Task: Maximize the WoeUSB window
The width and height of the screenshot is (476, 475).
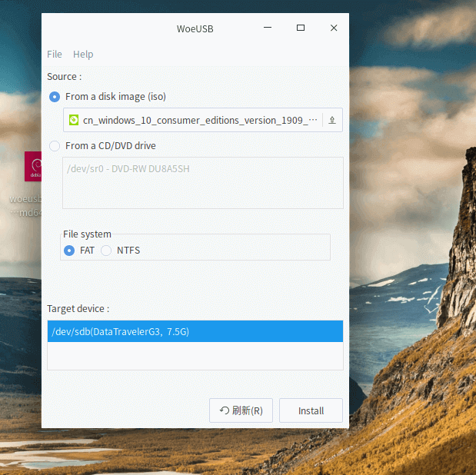Action: (x=301, y=28)
